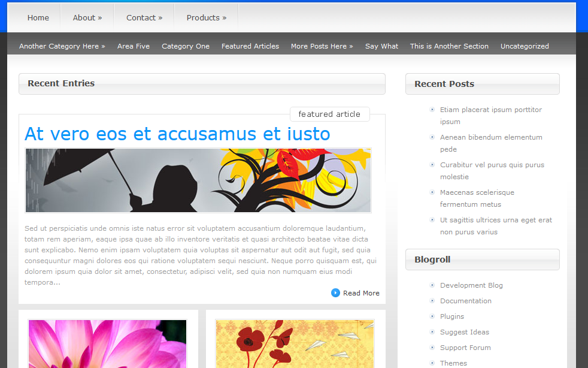Expand Another Category Here submenu
This screenshot has height=368, width=588.
click(62, 46)
